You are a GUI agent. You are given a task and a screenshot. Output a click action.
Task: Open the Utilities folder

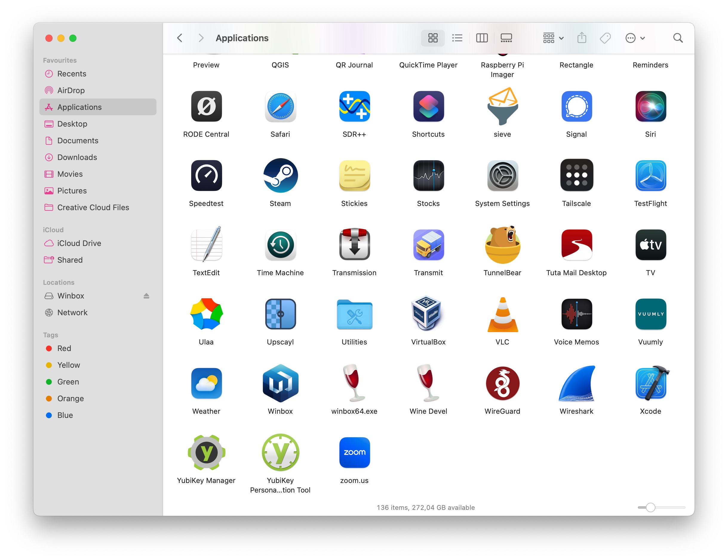(x=354, y=315)
